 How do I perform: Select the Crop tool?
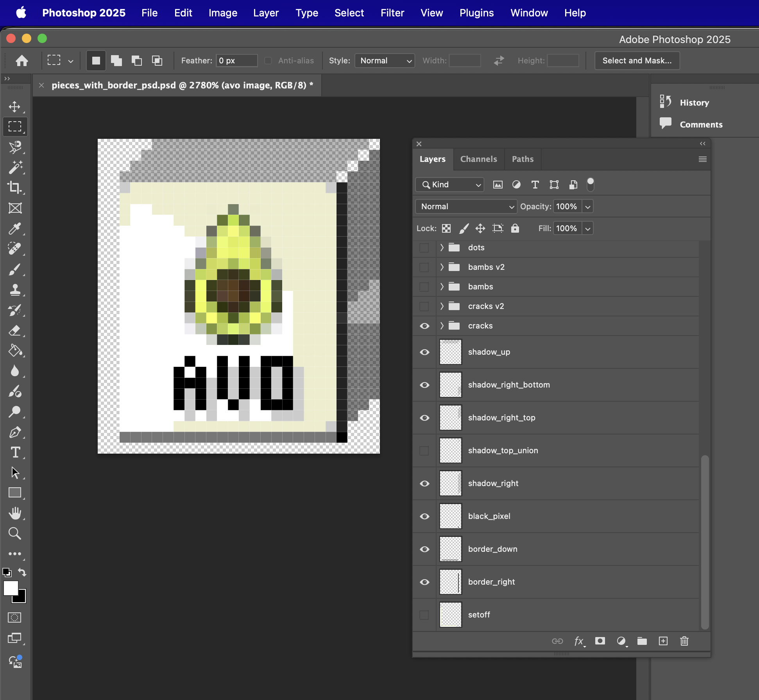coord(15,188)
